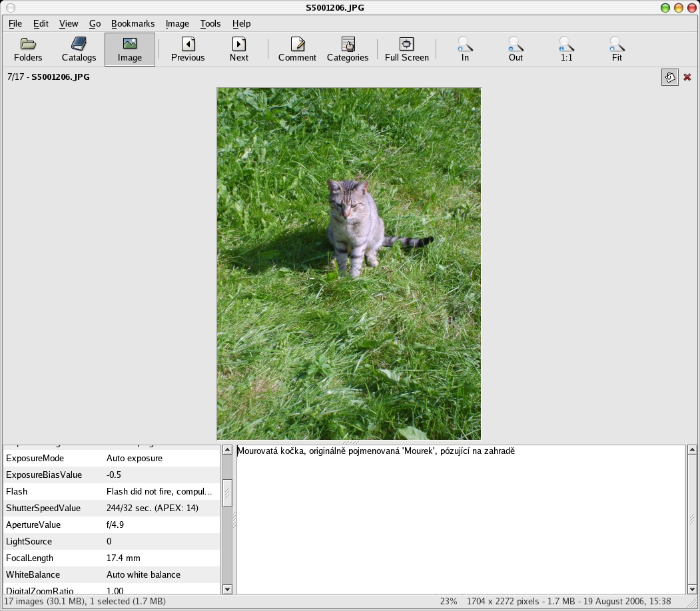Open the Image menu
Image resolution: width=700 pixels, height=611 pixels.
pos(177,24)
